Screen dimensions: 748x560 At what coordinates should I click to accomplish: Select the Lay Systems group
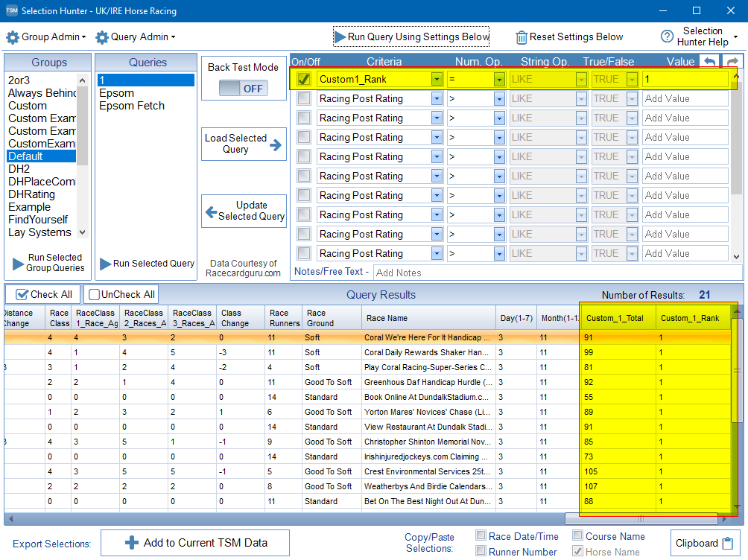(39, 232)
